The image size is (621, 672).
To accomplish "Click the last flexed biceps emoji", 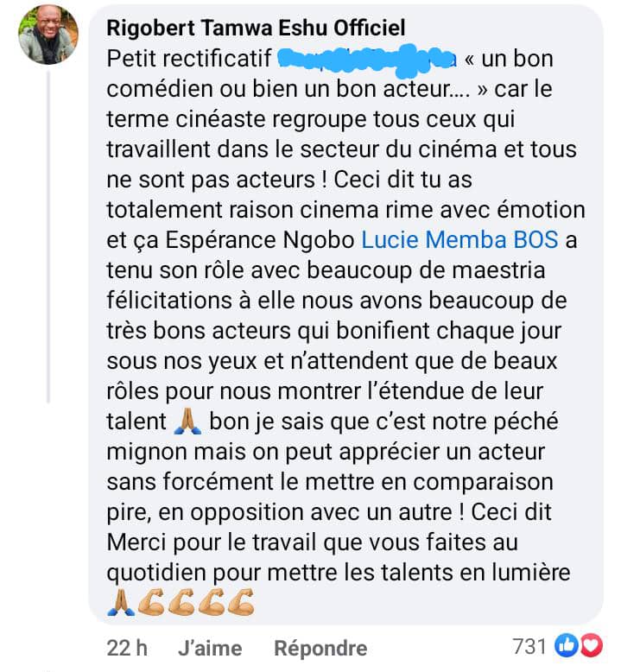I will click(x=239, y=601).
